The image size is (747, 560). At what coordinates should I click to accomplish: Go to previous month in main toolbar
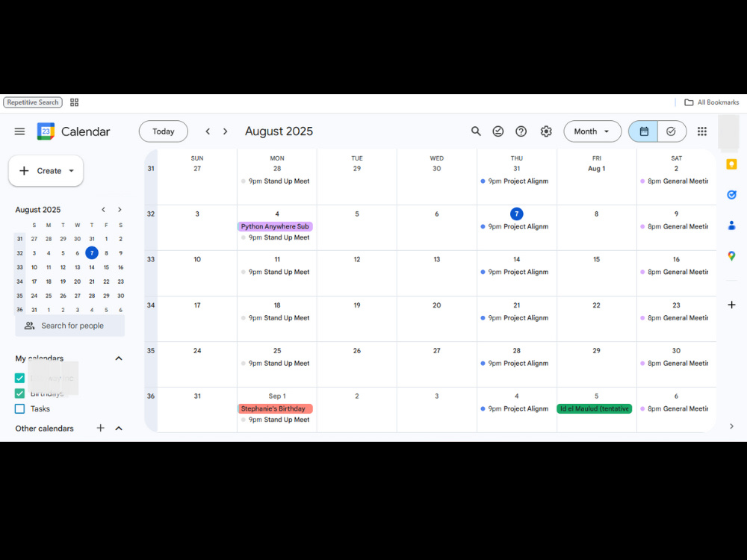(208, 131)
